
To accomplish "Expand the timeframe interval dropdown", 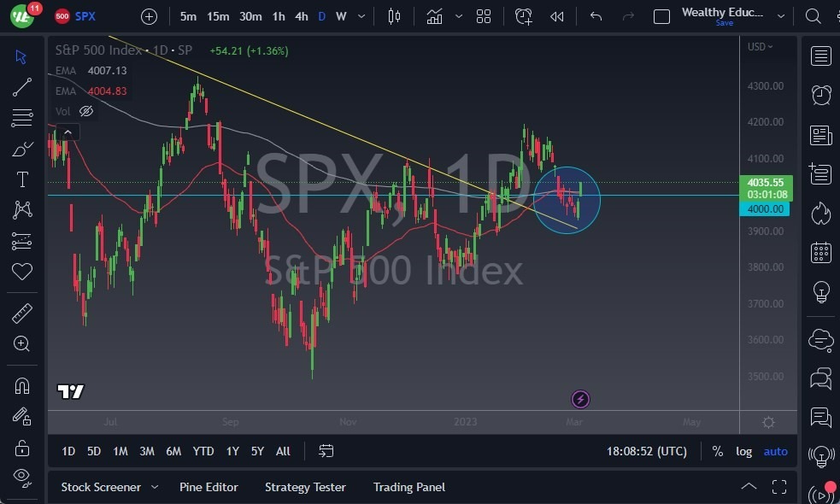I will click(x=360, y=15).
